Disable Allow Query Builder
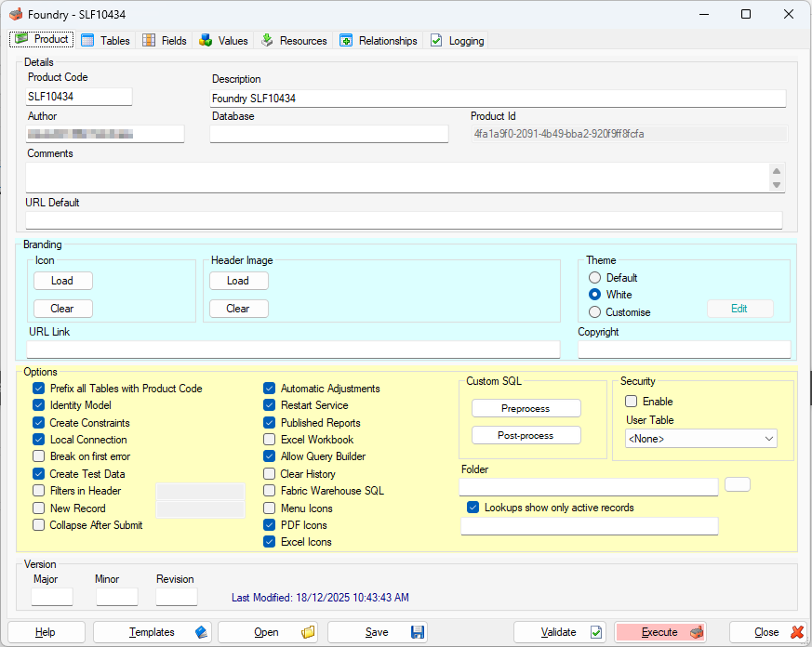The height and width of the screenshot is (647, 812). (x=270, y=456)
